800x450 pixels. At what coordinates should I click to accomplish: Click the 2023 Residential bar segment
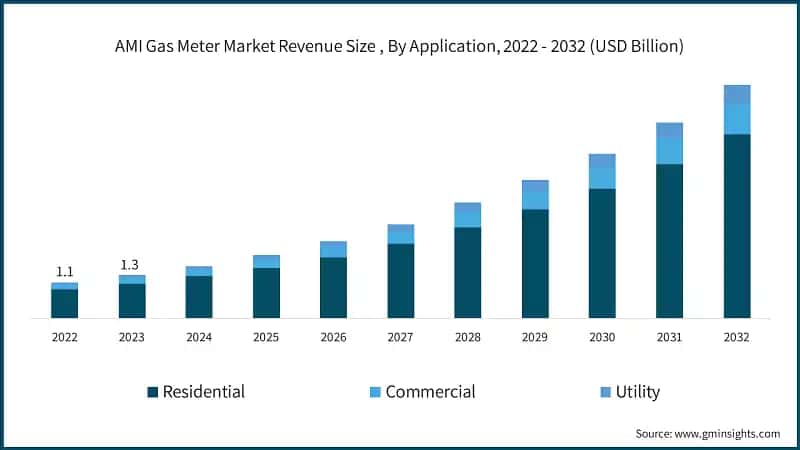[x=132, y=301]
